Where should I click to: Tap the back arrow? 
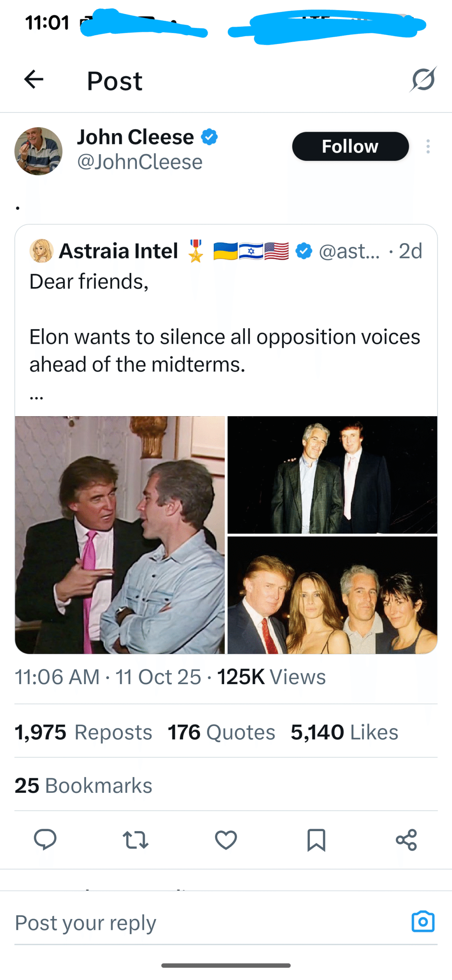34,80
